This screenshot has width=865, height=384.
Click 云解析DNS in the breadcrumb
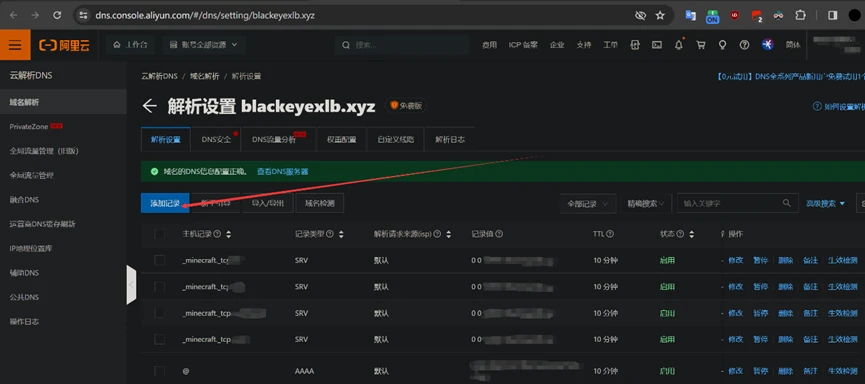click(x=159, y=76)
